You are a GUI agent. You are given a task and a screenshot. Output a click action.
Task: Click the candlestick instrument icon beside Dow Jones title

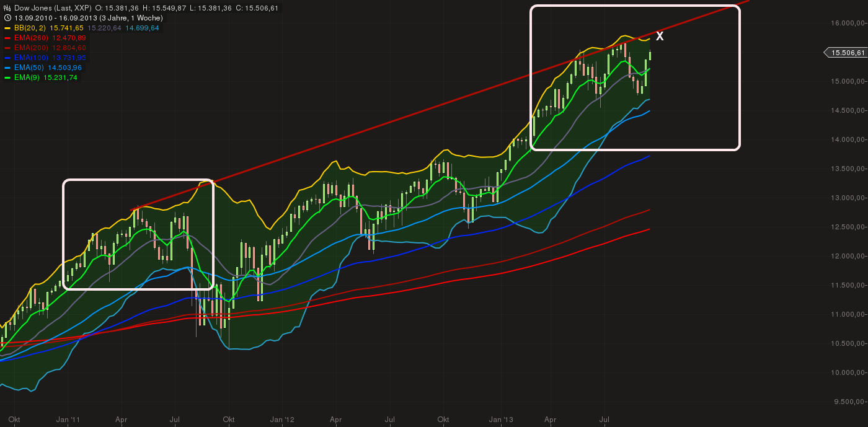coord(6,8)
